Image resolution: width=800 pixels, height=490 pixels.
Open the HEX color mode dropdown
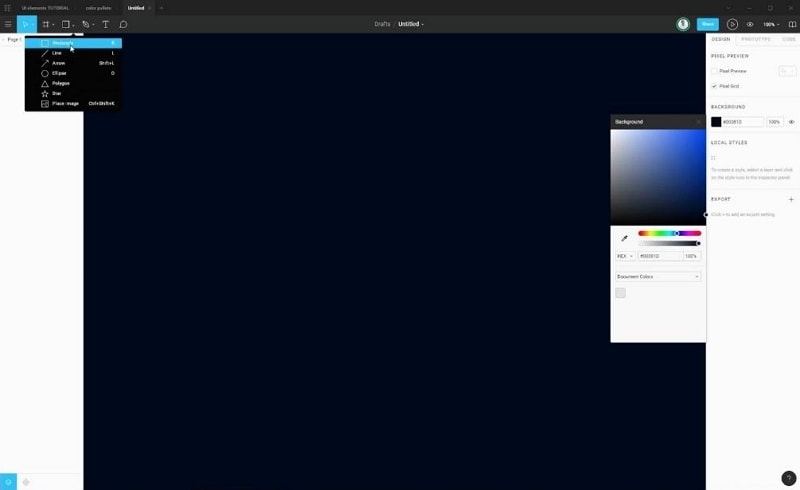625,256
